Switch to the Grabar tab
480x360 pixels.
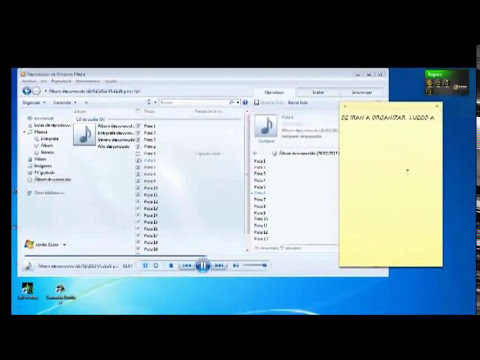(x=318, y=92)
